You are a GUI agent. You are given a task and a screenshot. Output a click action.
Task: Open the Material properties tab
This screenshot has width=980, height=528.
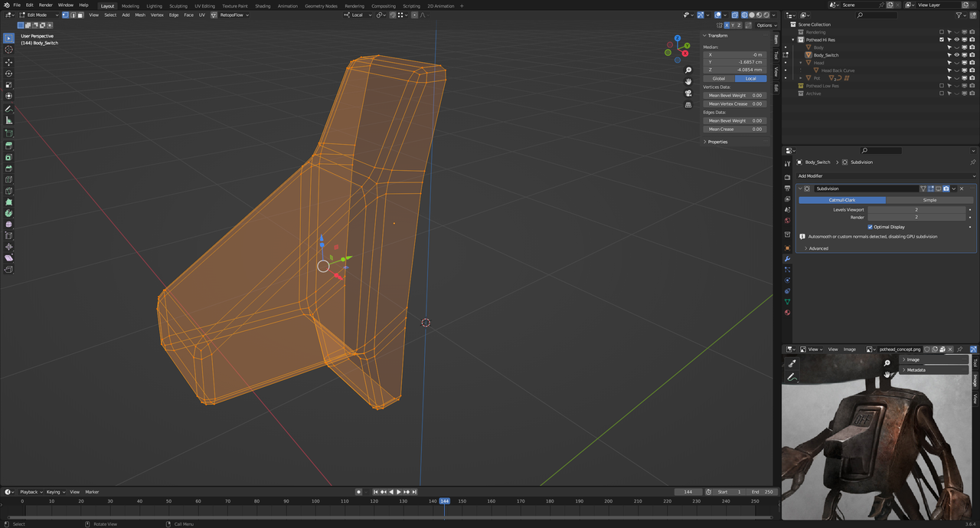pyautogui.click(x=787, y=313)
